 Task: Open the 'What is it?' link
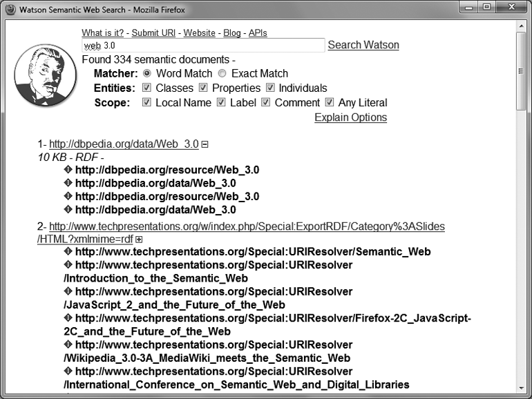[x=104, y=33]
